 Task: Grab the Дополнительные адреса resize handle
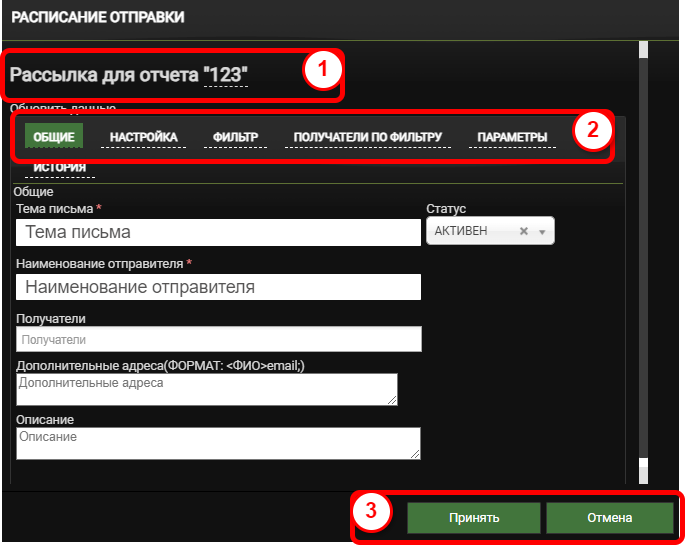tap(393, 401)
